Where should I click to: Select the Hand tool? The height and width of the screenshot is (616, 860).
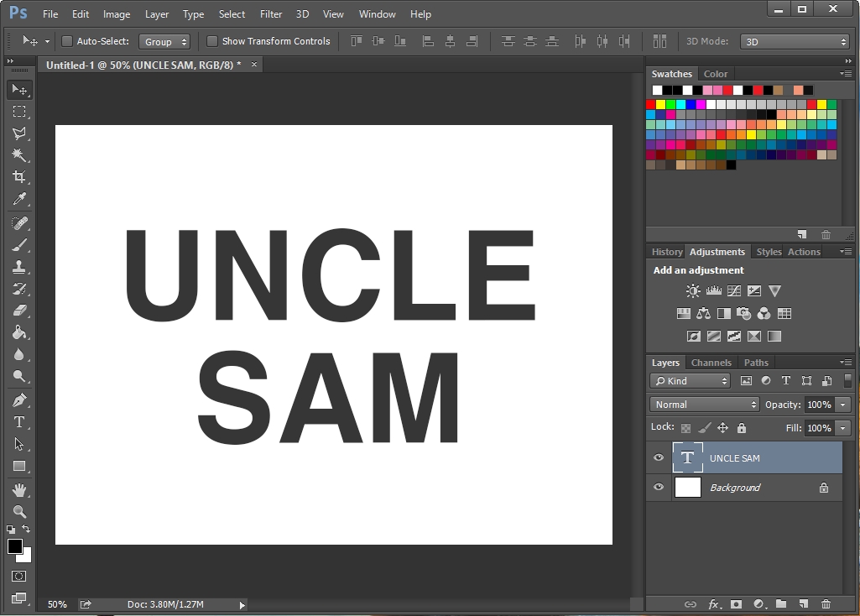[x=19, y=490]
